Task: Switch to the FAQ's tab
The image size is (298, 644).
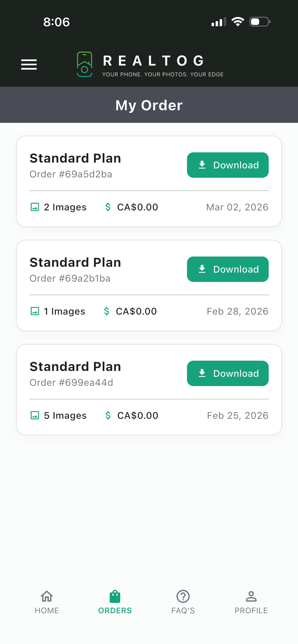Action: pyautogui.click(x=183, y=602)
